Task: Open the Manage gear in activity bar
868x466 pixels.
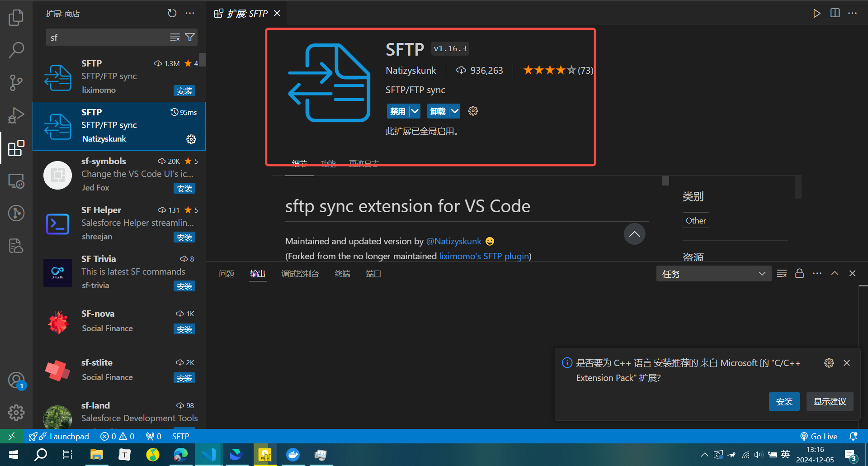Action: 16,412
